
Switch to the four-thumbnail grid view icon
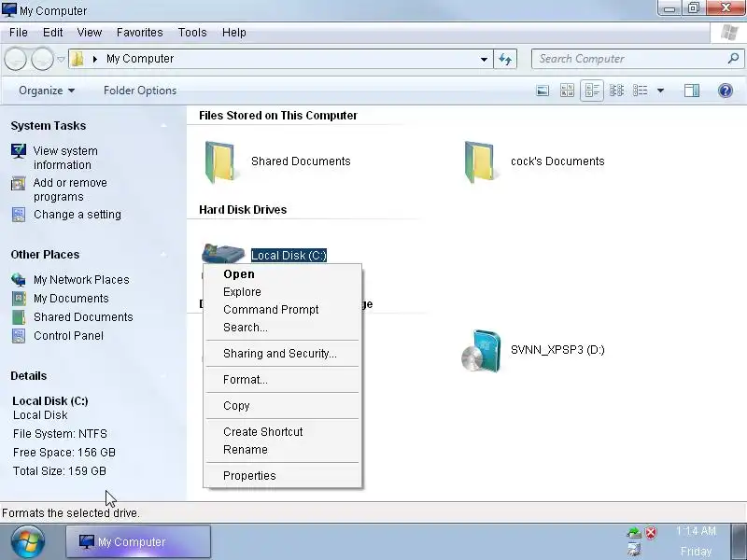tap(567, 91)
